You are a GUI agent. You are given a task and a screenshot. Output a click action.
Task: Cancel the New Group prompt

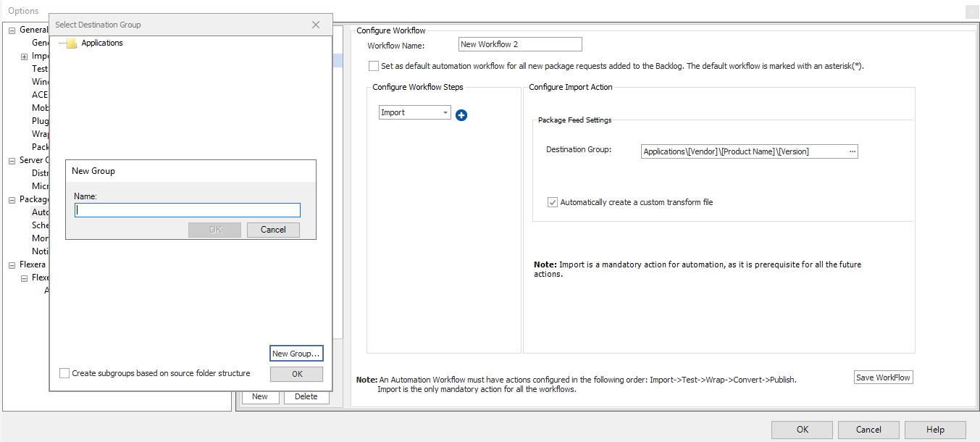(x=273, y=230)
